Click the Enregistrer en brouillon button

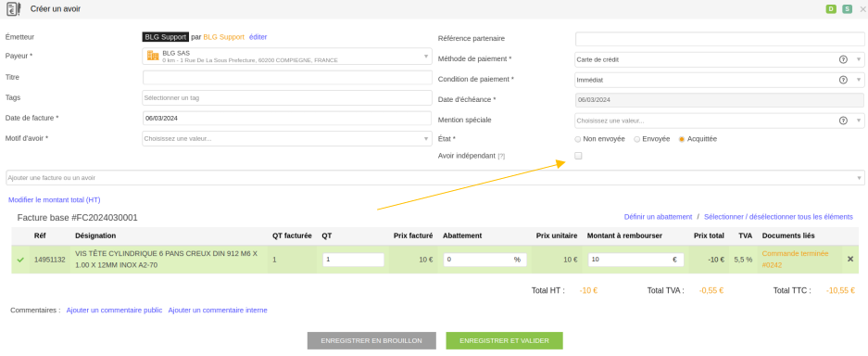tap(371, 340)
